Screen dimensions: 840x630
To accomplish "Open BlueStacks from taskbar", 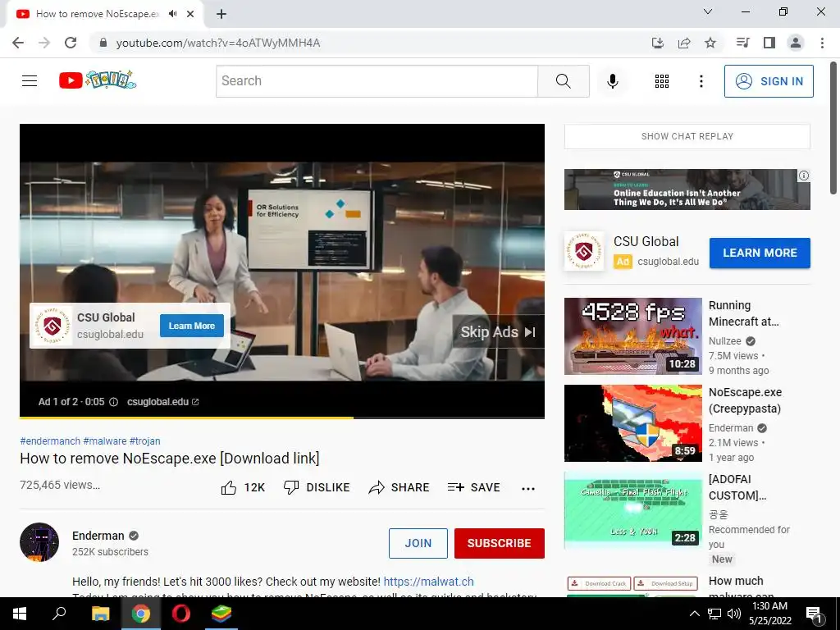I will [221, 614].
